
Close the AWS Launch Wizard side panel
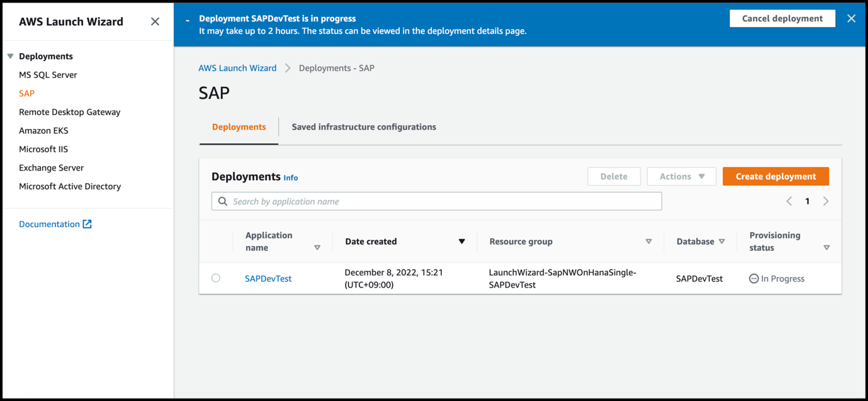coord(155,21)
